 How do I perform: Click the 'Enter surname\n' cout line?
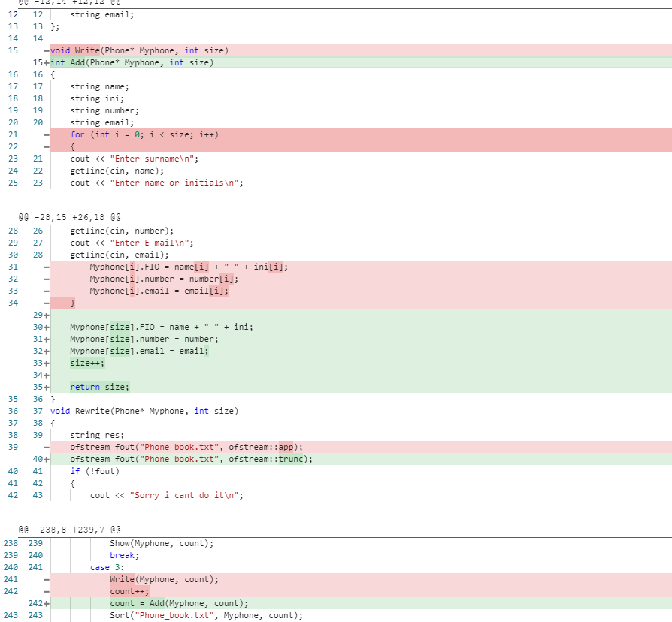pyautogui.click(x=134, y=159)
